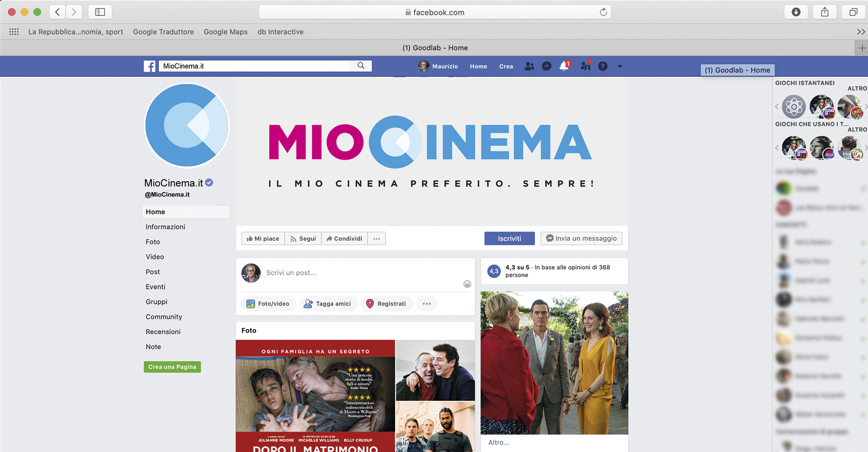Image resolution: width=868 pixels, height=452 pixels.
Task: Click the Facebook logo icon
Action: pyautogui.click(x=150, y=66)
